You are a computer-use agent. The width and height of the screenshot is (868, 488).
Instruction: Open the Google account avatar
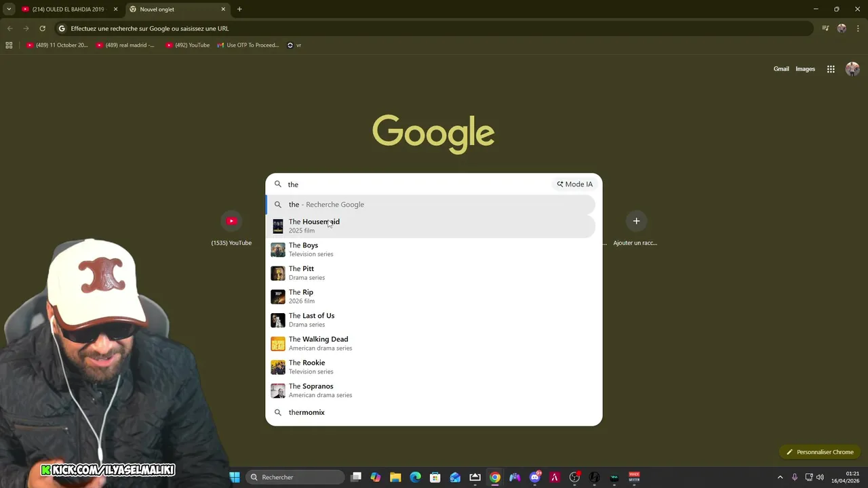click(x=852, y=68)
